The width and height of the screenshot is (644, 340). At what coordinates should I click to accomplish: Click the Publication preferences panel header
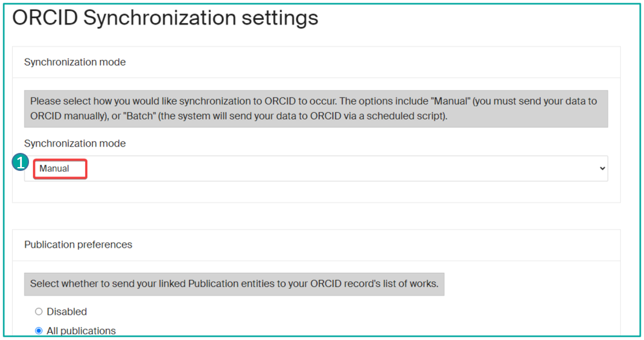78,245
